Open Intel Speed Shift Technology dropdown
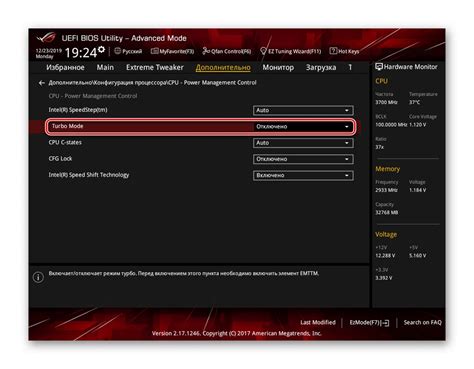This screenshot has width=474, height=369. pyautogui.click(x=303, y=176)
